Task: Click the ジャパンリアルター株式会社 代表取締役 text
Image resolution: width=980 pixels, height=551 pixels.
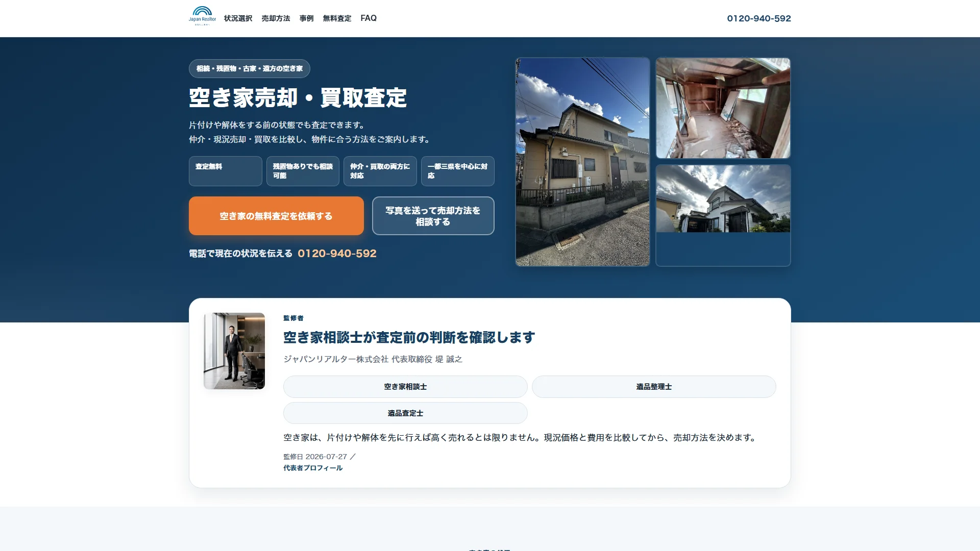Action: click(358, 359)
